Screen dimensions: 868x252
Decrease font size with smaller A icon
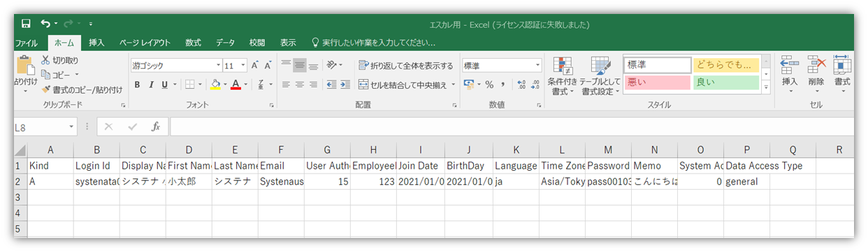[x=268, y=65]
